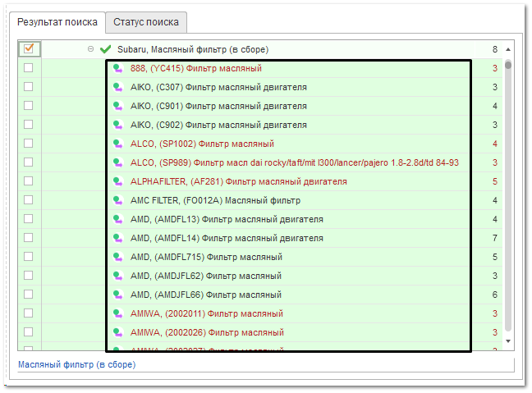
Task: Enable checkbox for ALCO (SP989) row
Action: tap(29, 162)
